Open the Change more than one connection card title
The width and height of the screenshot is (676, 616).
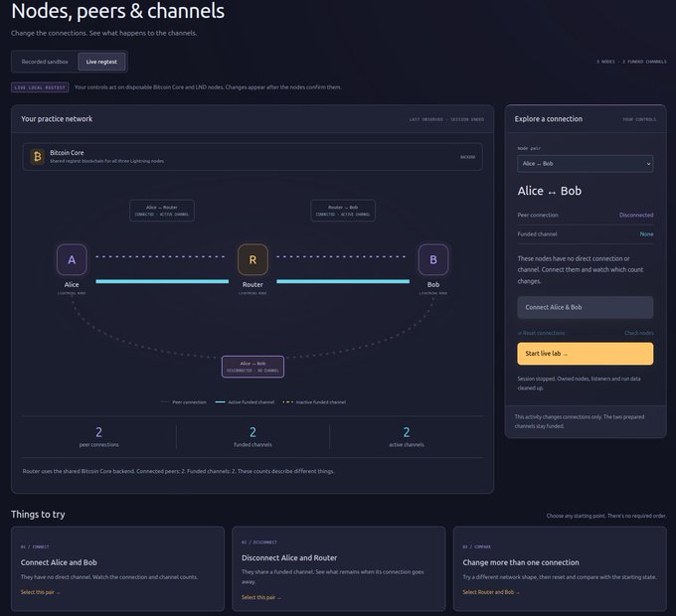coord(521,562)
